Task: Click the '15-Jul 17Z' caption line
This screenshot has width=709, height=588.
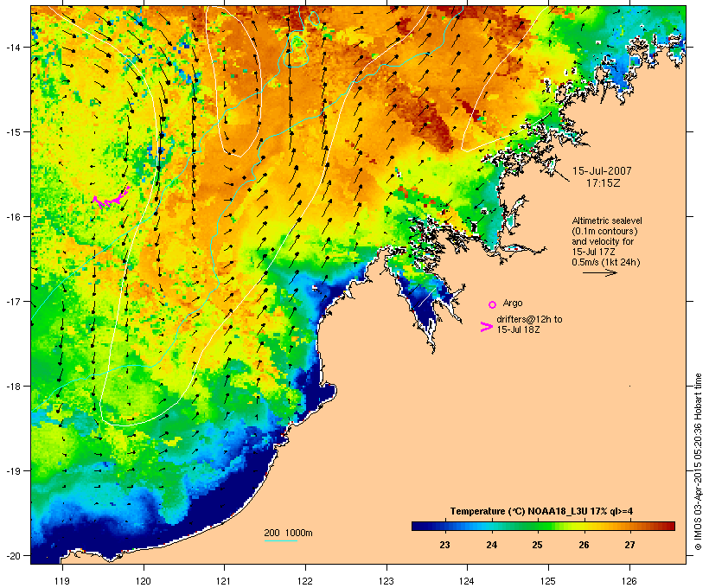Action: click(593, 252)
